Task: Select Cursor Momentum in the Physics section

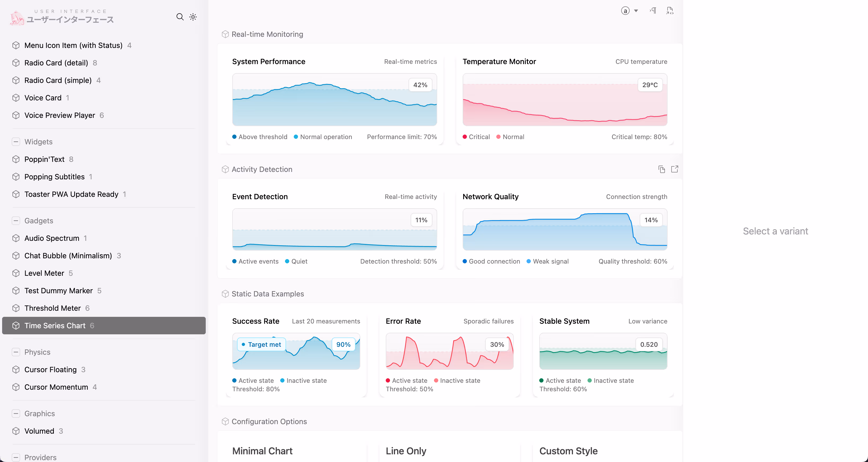Action: click(x=56, y=387)
